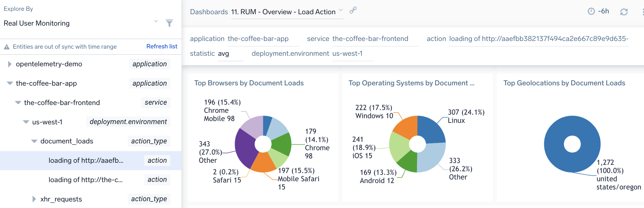
Task: Click the Linux slice in OS chart
Action: (x=430, y=129)
